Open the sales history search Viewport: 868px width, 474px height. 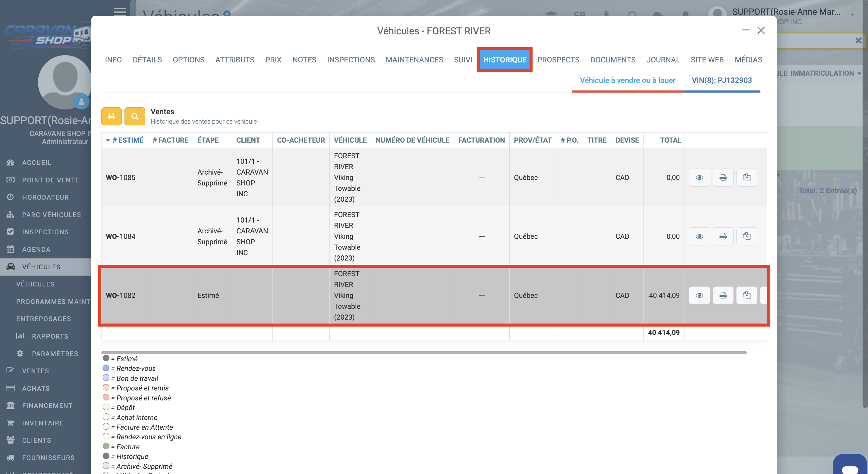(135, 116)
